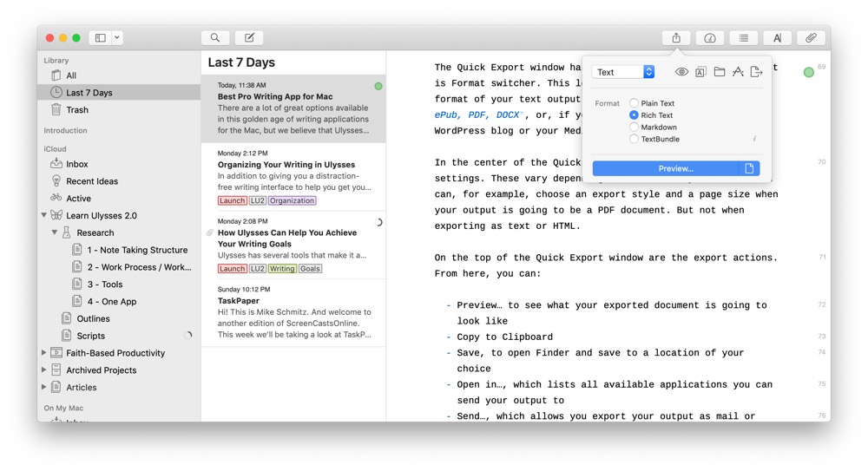Copy to clipboard icon in export popover

(x=700, y=72)
